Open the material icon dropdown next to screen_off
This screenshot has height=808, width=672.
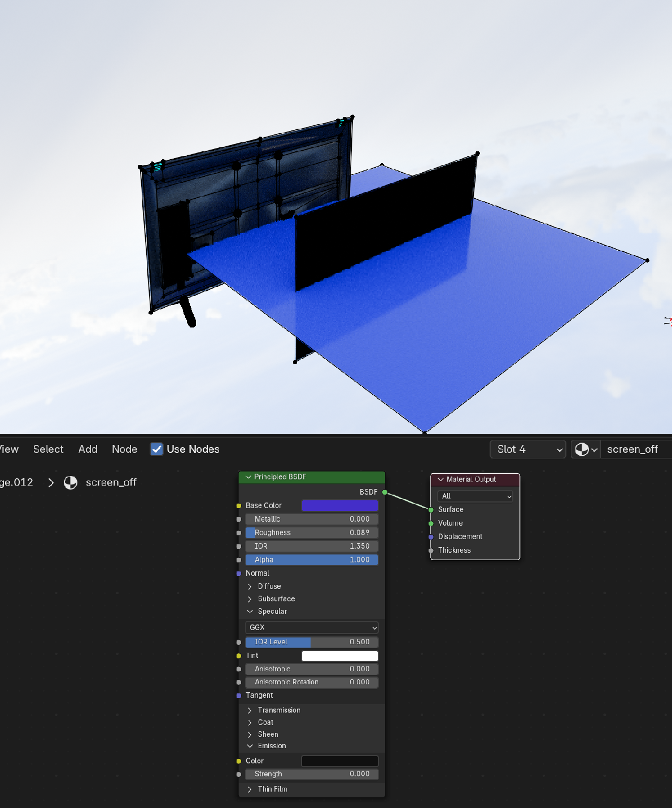point(586,449)
